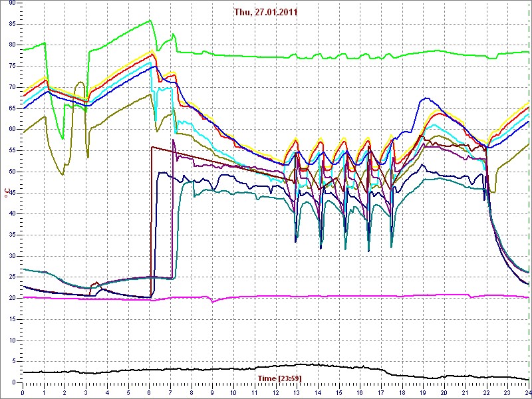
Task: Select the 90 label on the temperature axis
Action: coord(12,3)
